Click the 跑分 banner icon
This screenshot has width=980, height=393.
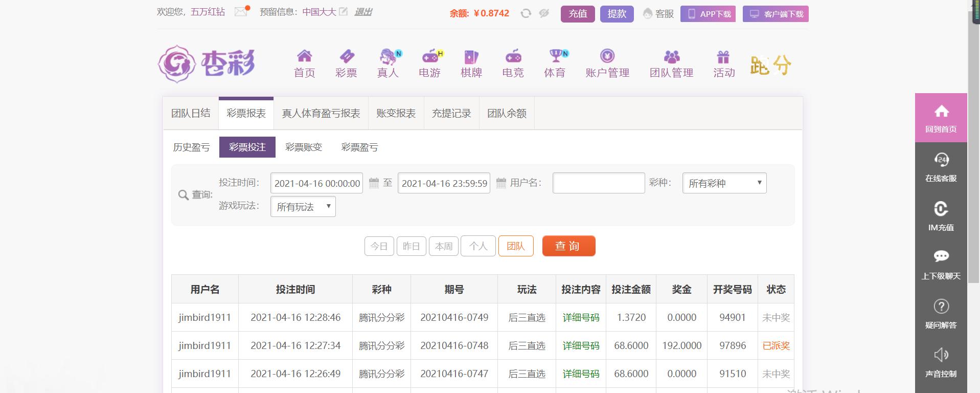click(x=770, y=65)
